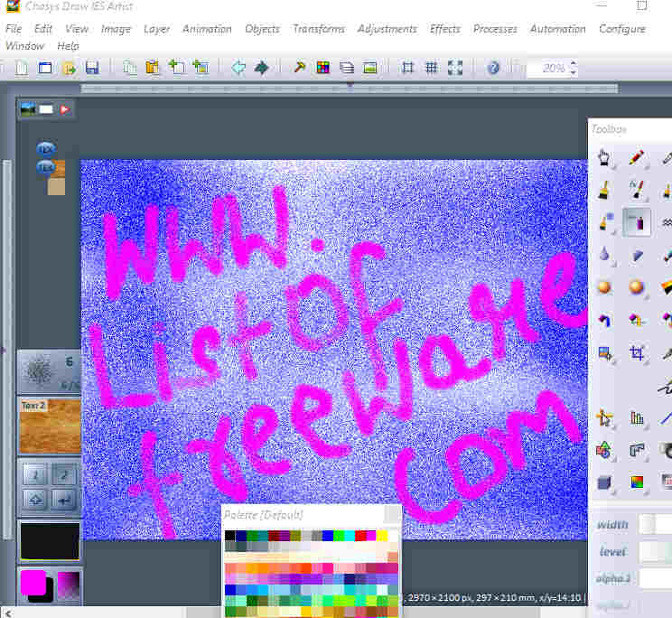Image resolution: width=672 pixels, height=618 pixels.
Task: Click the New blank document toolbar icon
Action: tap(22, 68)
